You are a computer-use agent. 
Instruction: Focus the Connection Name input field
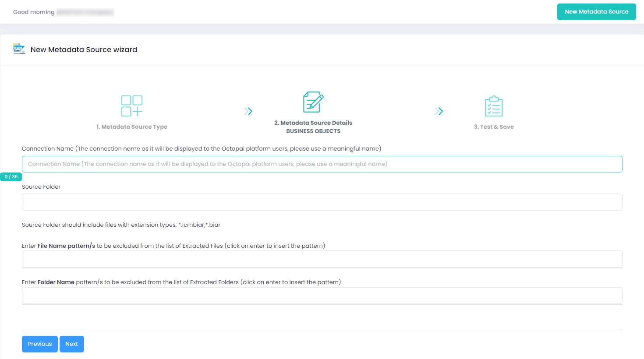point(322,164)
